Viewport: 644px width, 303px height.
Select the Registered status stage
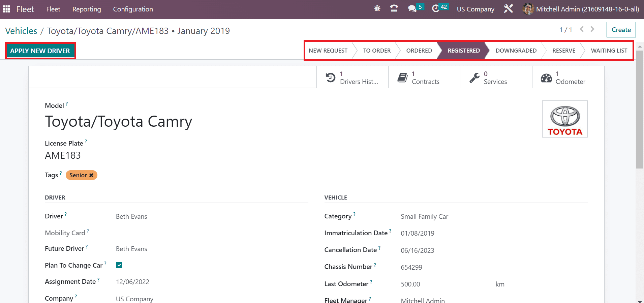464,51
